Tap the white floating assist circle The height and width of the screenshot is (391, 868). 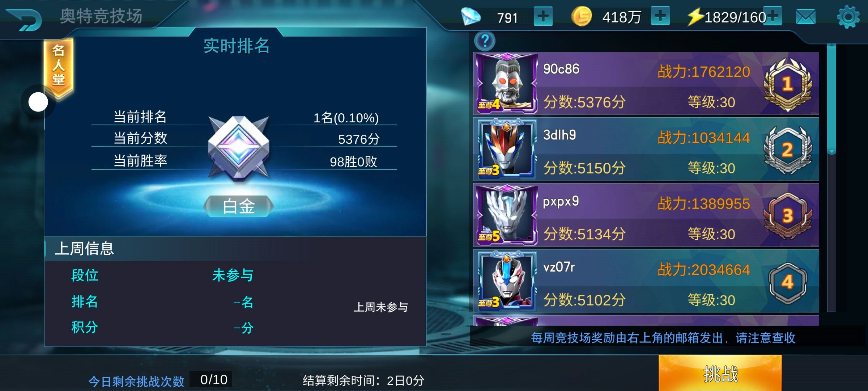(x=38, y=102)
